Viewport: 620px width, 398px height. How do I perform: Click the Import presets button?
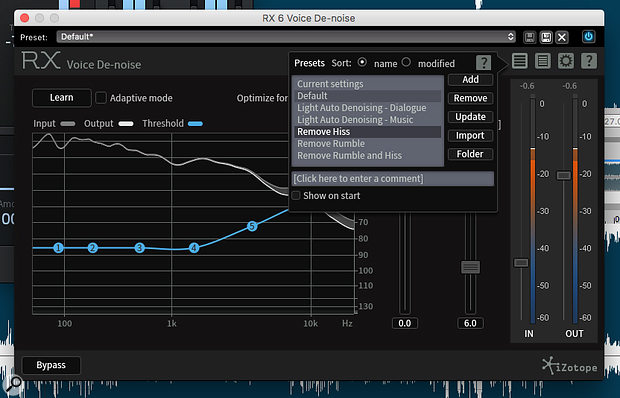coord(471,135)
